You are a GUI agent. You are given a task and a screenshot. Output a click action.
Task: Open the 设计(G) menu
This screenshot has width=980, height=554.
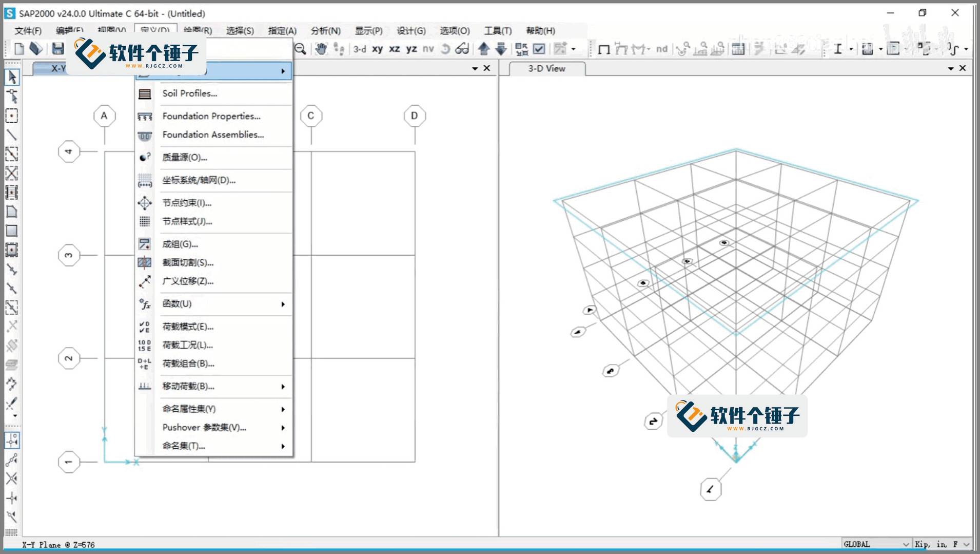[x=411, y=31]
